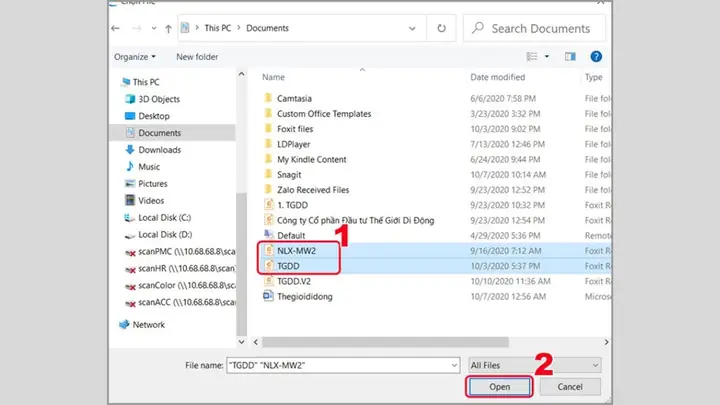Select the 1. TGDD PDF file icon
This screenshot has width=720, height=405.
point(269,205)
